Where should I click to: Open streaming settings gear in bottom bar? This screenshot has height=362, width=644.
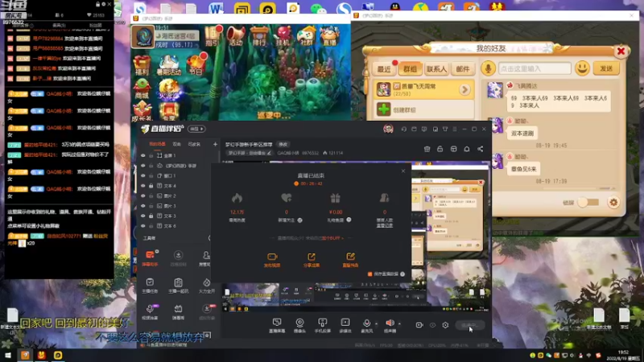[445, 325]
